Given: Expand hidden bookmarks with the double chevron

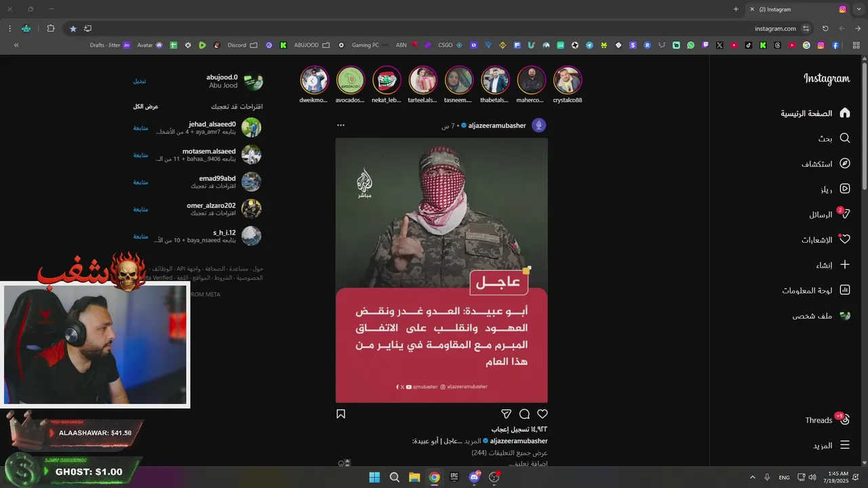Looking at the screenshot, I should pyautogui.click(x=16, y=45).
